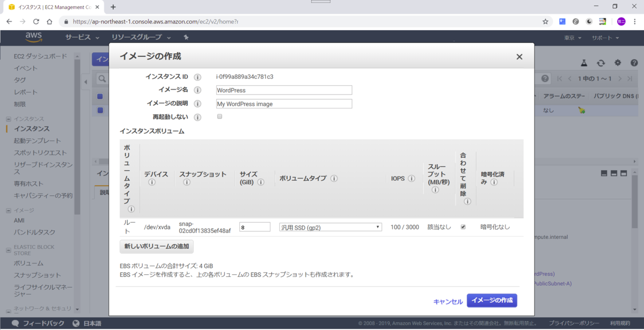
Task: Select the bottom split-pane layout icon
Action: [614, 173]
